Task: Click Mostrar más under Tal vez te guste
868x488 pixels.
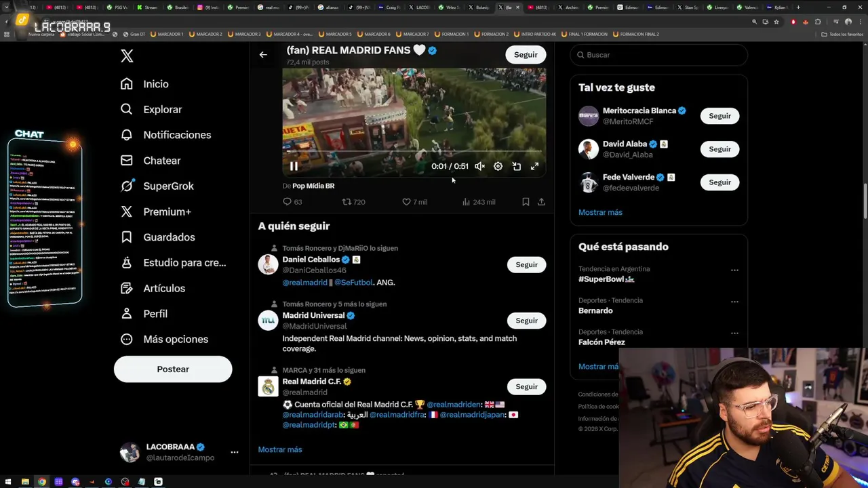Action: tap(600, 212)
